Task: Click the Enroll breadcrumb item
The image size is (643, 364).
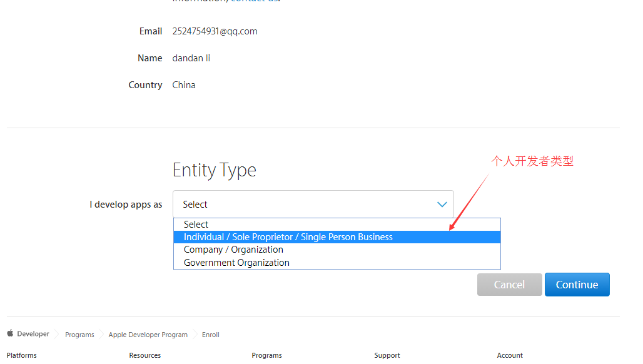Action: 210,335
